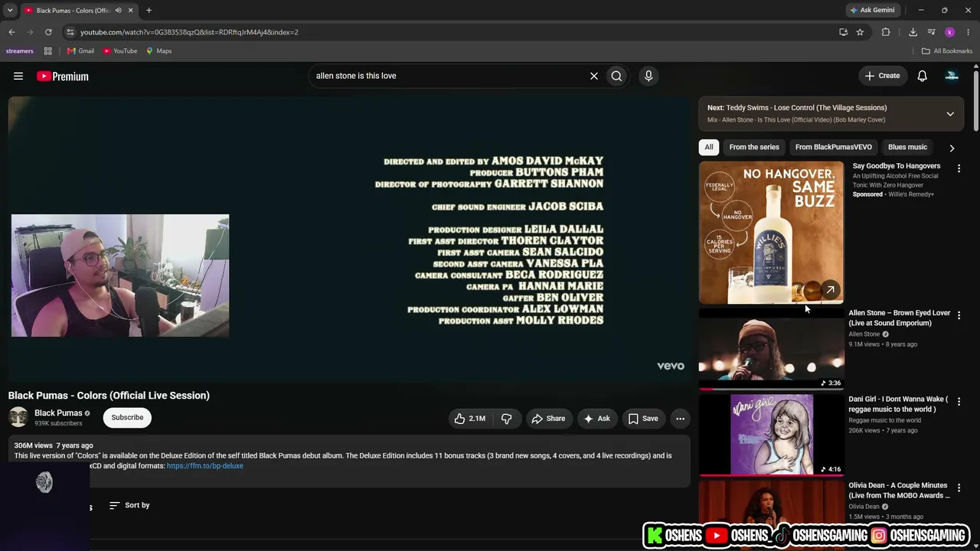This screenshot has height=551, width=980.
Task: Click the YouTube search input field
Action: 450,76
